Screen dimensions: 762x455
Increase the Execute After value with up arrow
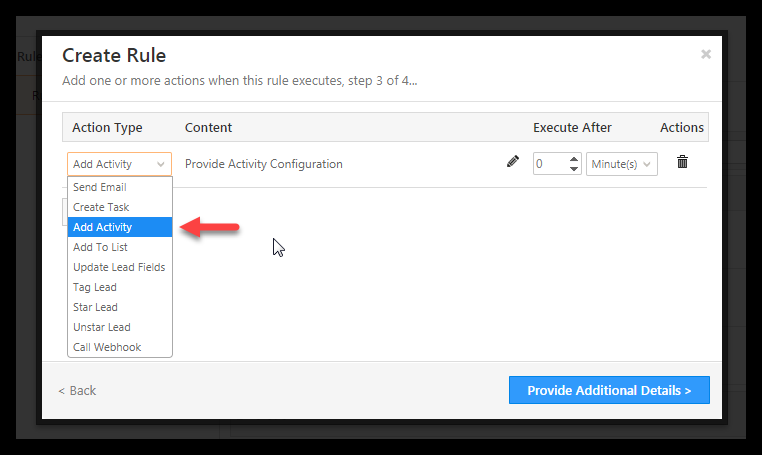pos(574,159)
